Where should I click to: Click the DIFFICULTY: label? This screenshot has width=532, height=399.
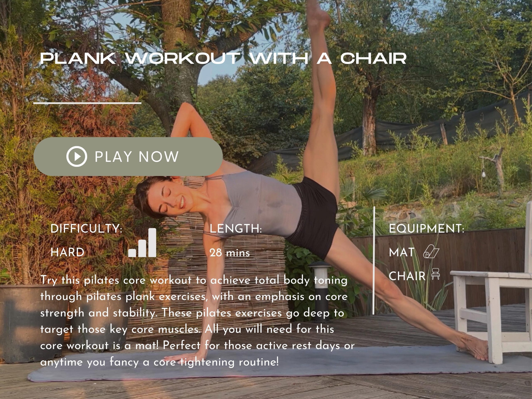tap(86, 228)
